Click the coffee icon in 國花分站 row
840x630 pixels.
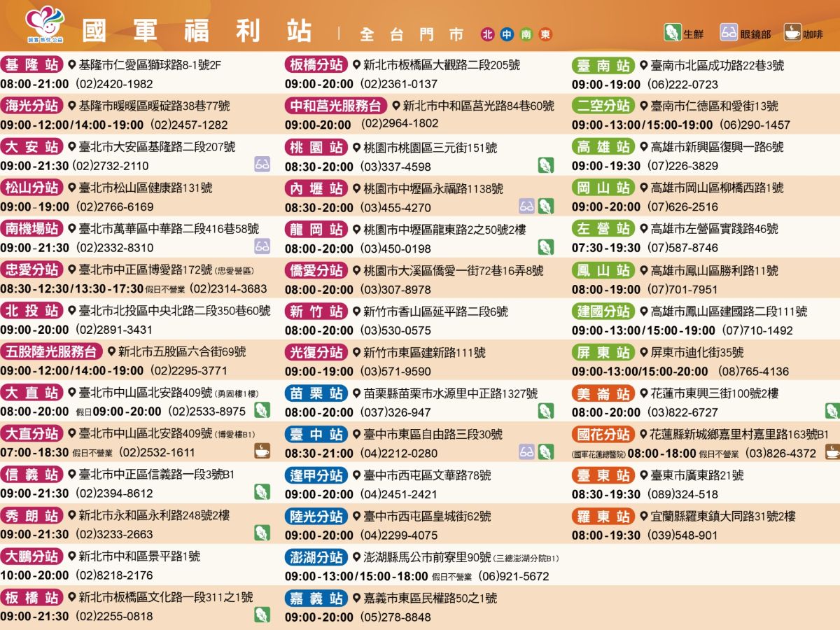832,451
